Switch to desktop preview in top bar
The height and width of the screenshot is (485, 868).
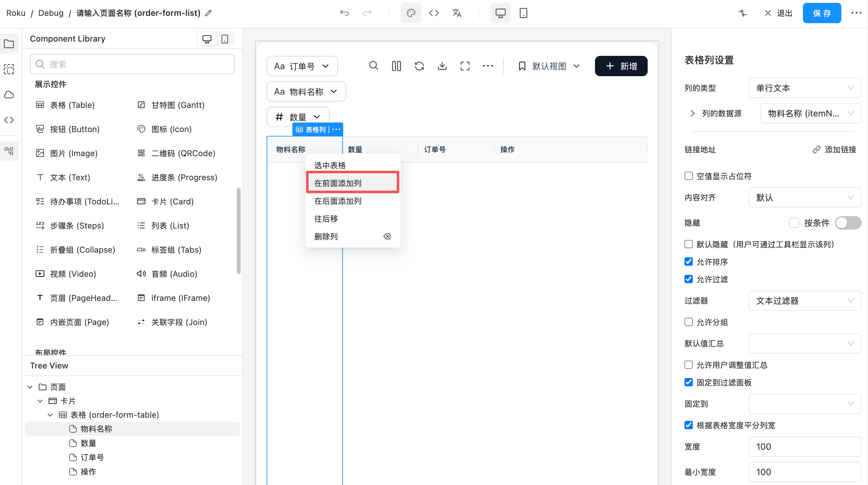[x=500, y=13]
